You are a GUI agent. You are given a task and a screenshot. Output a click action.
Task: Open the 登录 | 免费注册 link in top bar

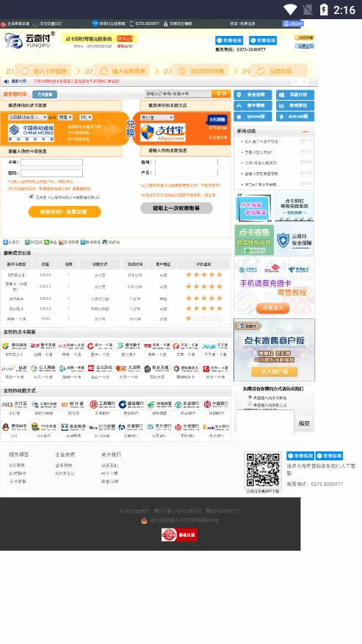(242, 24)
